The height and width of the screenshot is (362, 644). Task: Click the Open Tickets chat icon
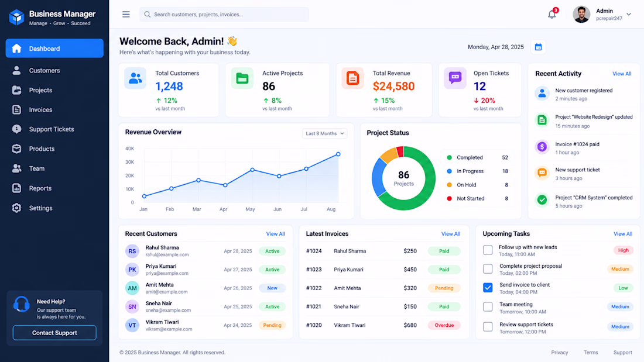(x=455, y=78)
